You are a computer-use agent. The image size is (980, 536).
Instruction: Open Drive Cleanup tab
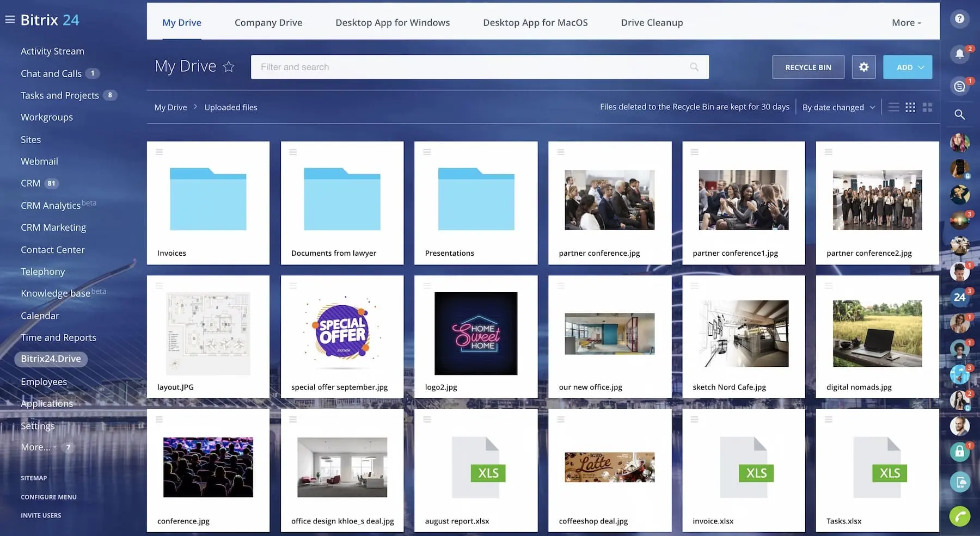[652, 22]
